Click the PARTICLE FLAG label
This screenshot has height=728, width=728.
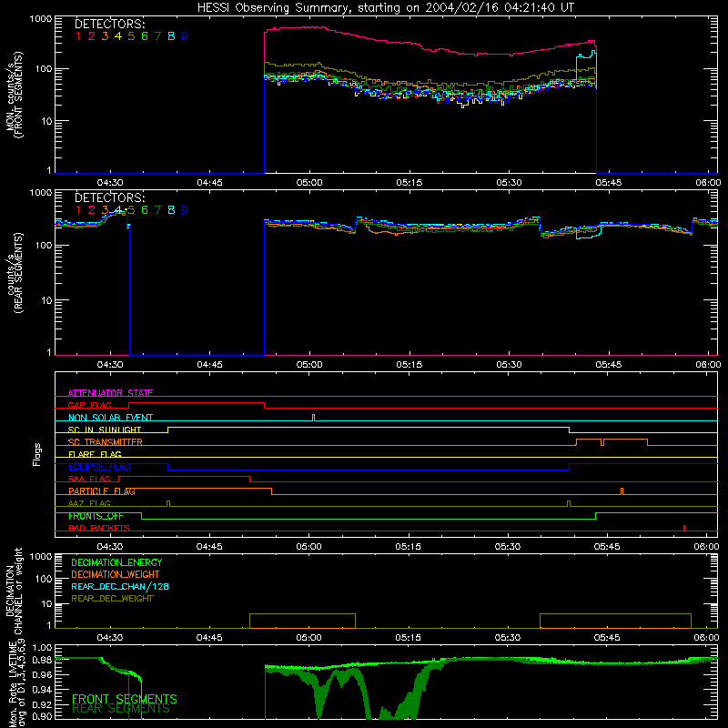[x=102, y=491]
